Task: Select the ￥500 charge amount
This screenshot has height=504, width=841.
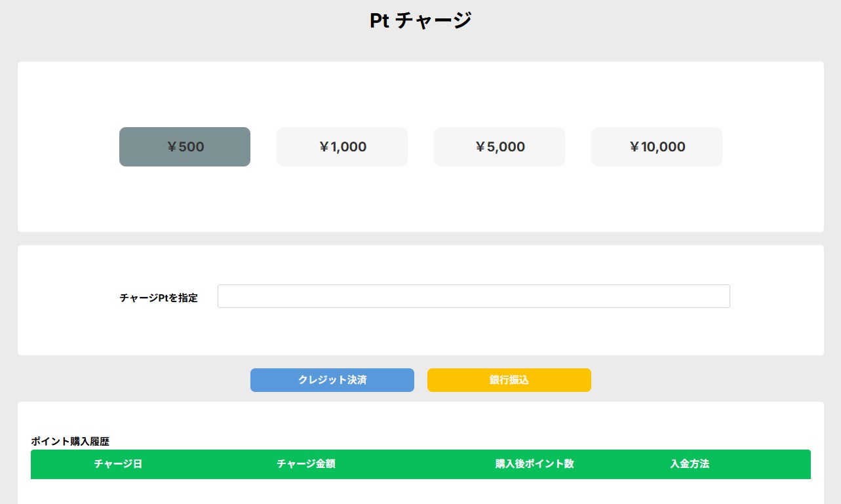Action: [x=185, y=147]
